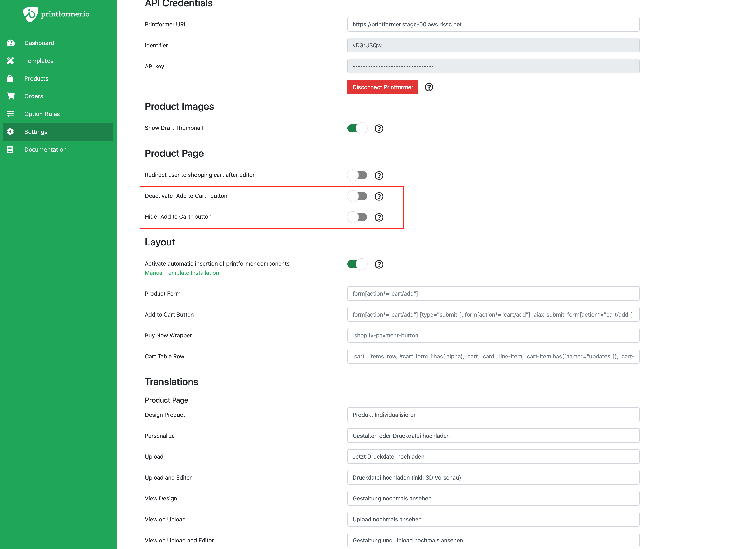Toggle Deactivate "Add to Cart" button switch

tap(357, 196)
